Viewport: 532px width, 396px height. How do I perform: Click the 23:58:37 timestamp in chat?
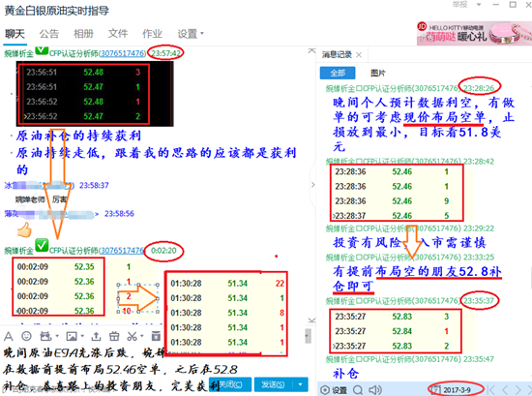(x=94, y=185)
